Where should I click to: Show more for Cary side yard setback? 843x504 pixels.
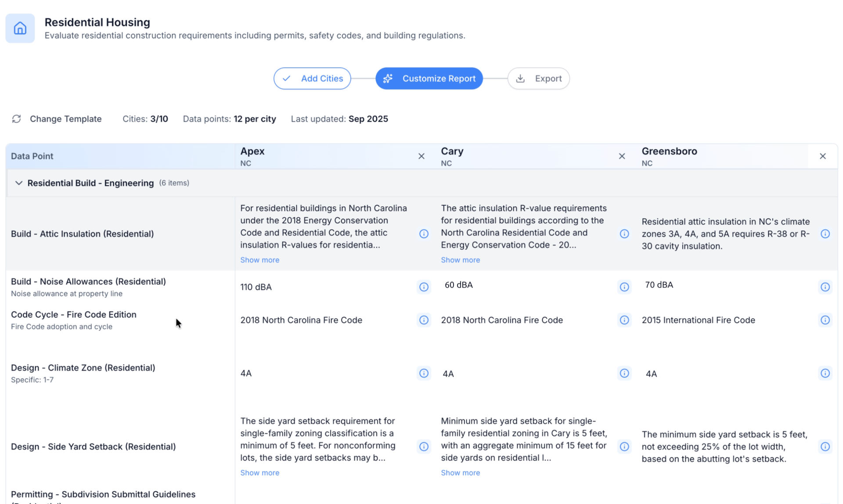click(x=460, y=472)
